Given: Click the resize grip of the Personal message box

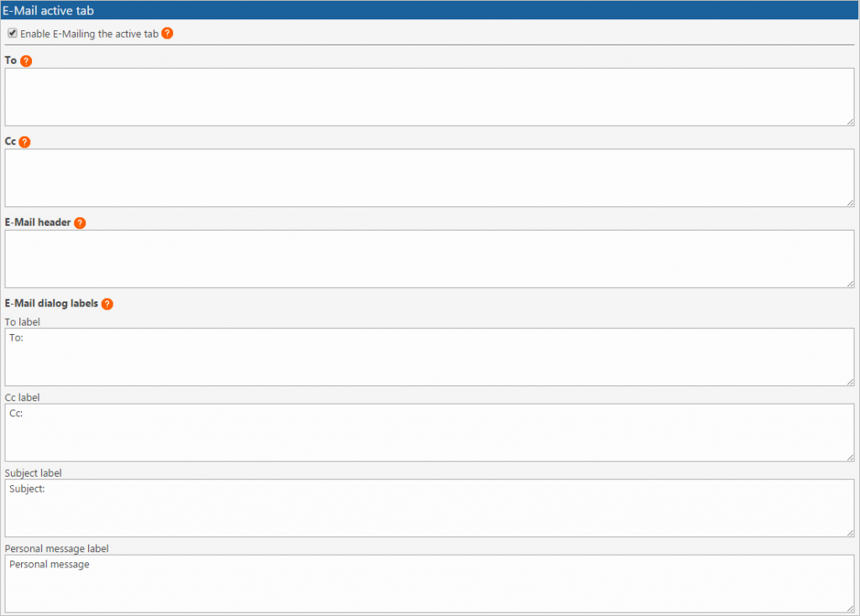Looking at the screenshot, I should 850,611.
